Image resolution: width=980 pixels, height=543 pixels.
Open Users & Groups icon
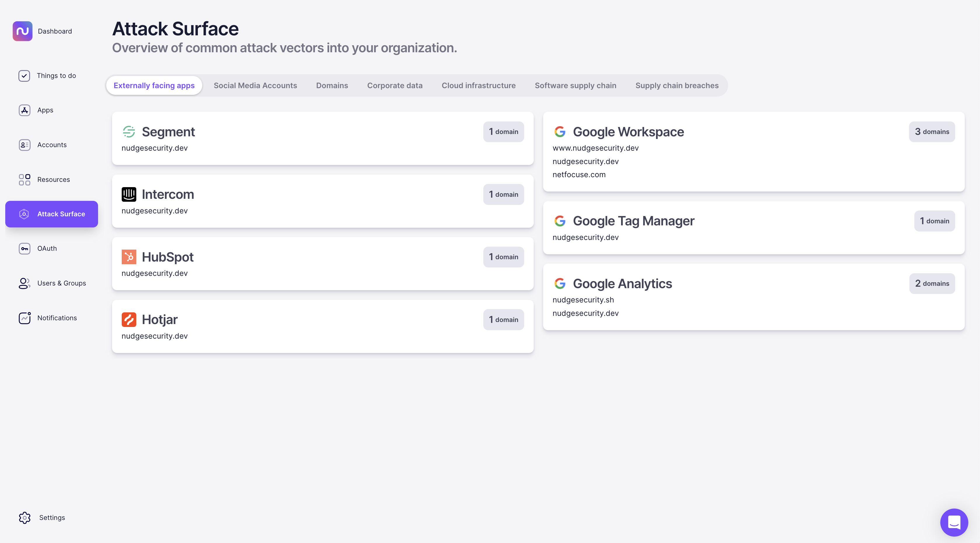(24, 283)
